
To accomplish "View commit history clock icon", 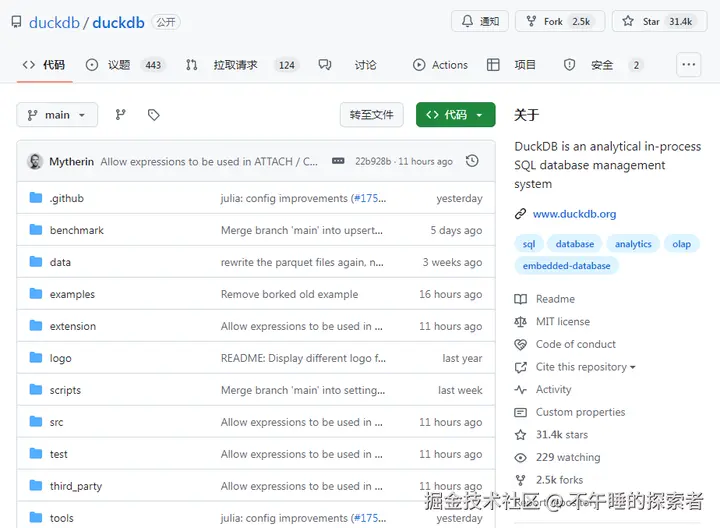I will point(472,161).
